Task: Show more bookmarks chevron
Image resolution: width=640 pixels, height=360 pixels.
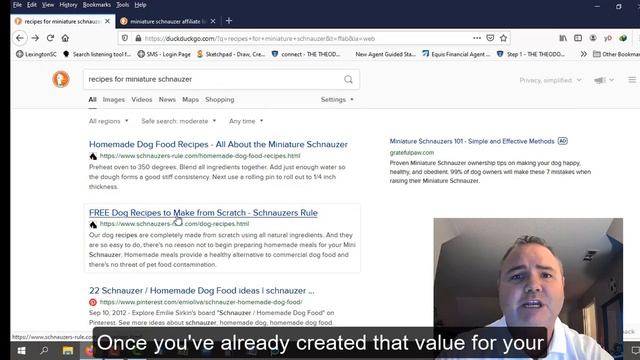Action: click(x=584, y=54)
